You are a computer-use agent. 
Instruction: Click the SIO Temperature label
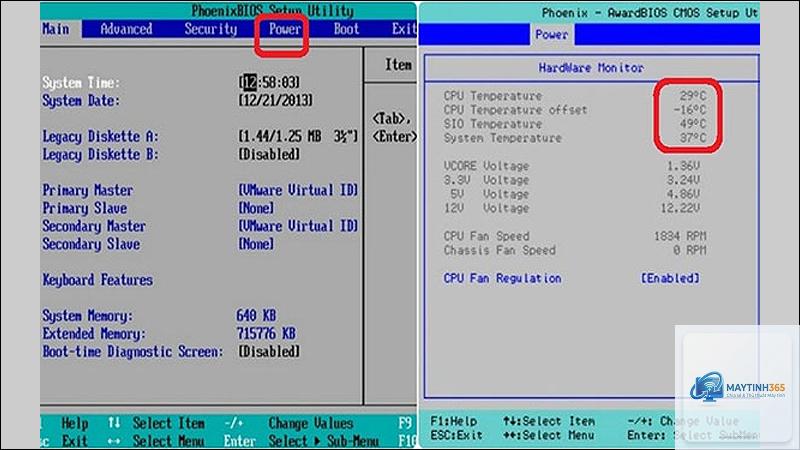[492, 124]
